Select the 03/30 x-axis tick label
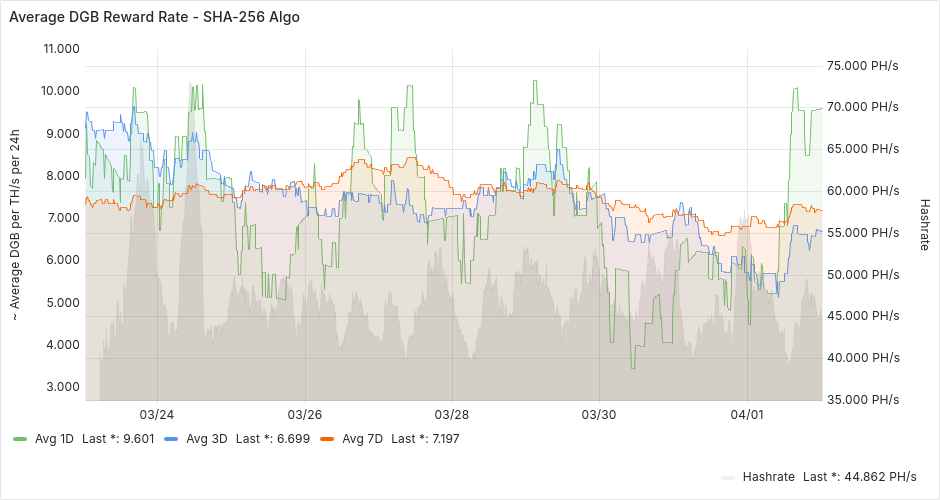The width and height of the screenshot is (940, 500). (599, 414)
